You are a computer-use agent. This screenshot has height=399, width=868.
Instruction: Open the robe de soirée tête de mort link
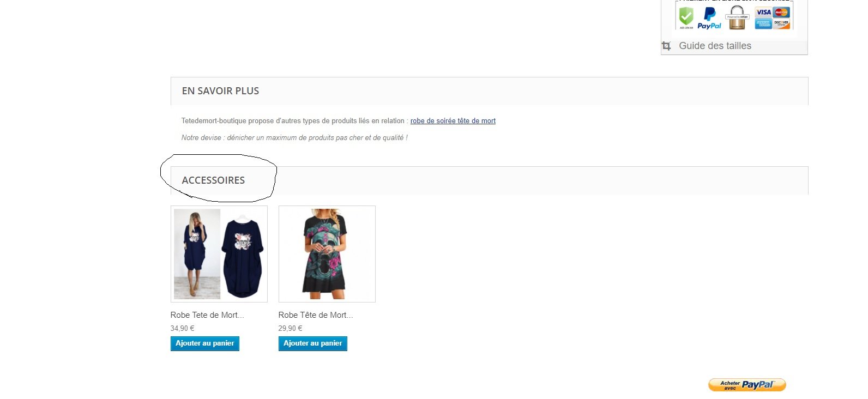453,121
